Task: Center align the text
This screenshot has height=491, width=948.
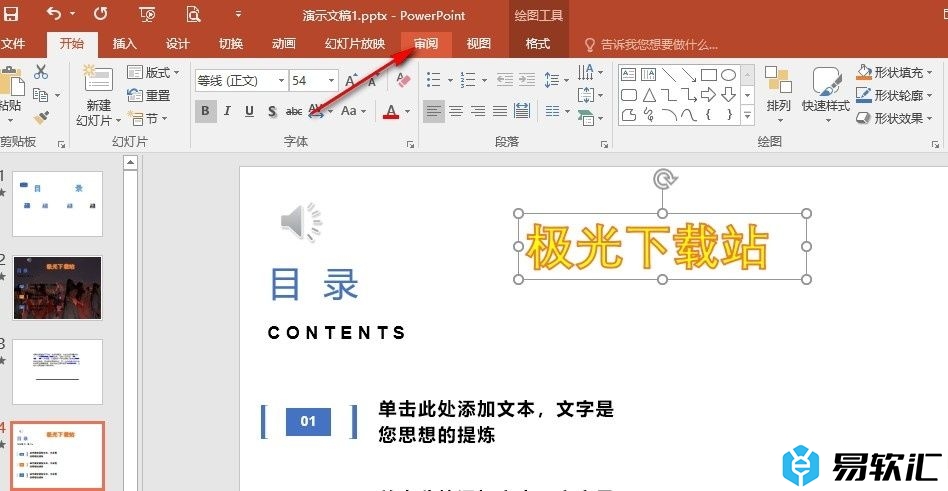Action: point(456,111)
